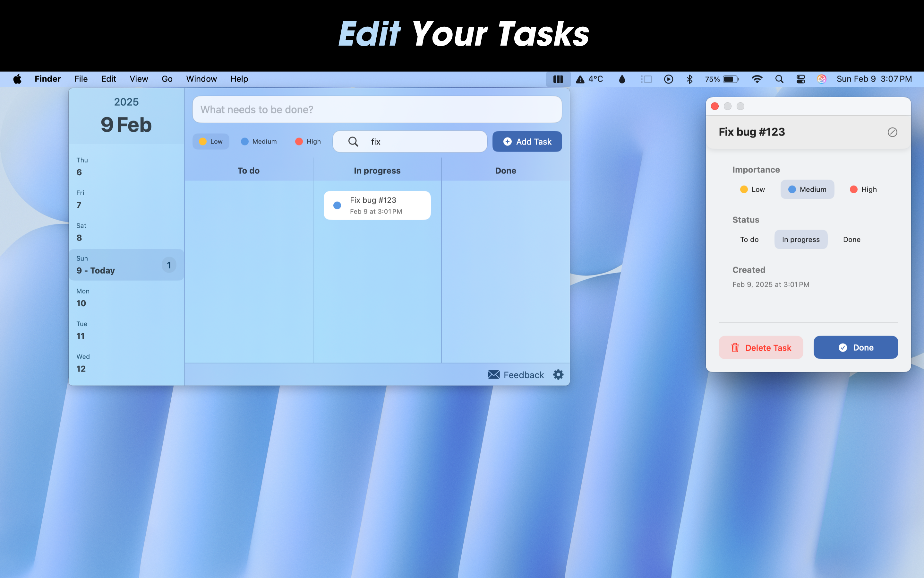Filter tasks by High importance

pos(308,141)
